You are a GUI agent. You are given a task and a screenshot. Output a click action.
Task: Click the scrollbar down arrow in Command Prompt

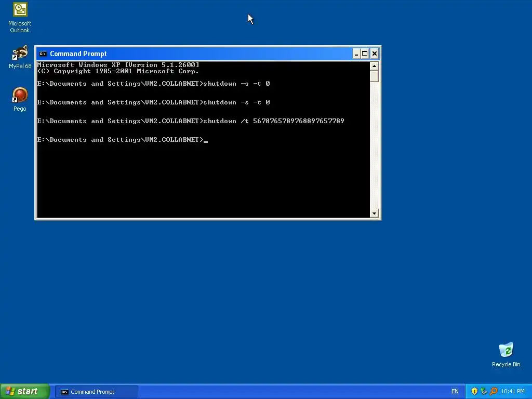(374, 214)
